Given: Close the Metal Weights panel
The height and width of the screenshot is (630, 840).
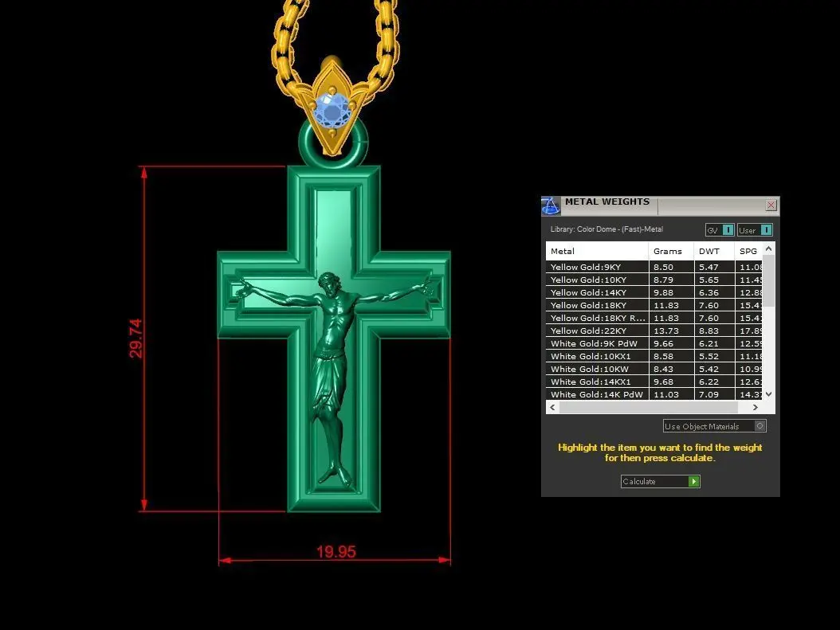Looking at the screenshot, I should (x=771, y=205).
